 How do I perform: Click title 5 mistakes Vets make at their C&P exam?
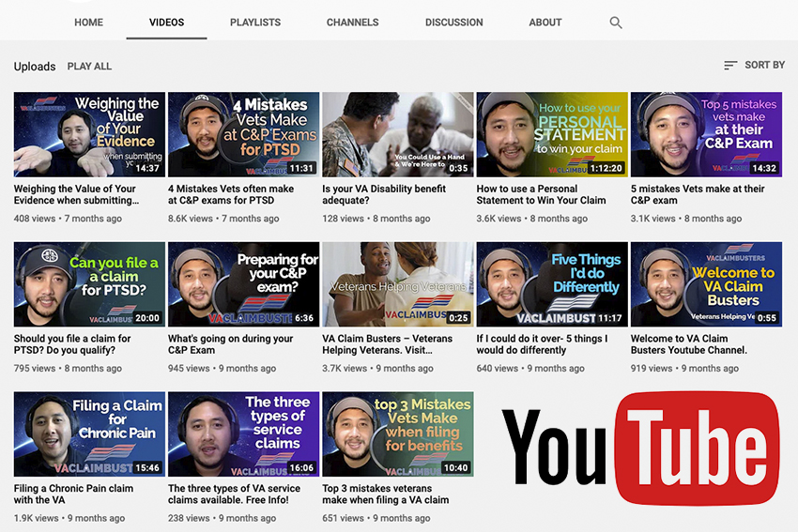point(698,194)
